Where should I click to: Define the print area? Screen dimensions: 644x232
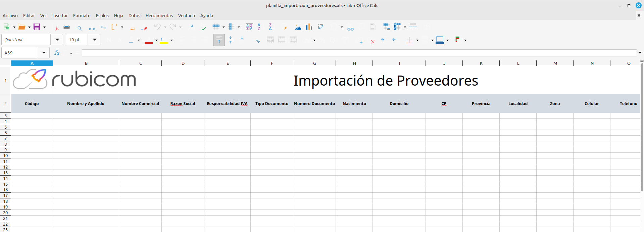(x=387, y=27)
